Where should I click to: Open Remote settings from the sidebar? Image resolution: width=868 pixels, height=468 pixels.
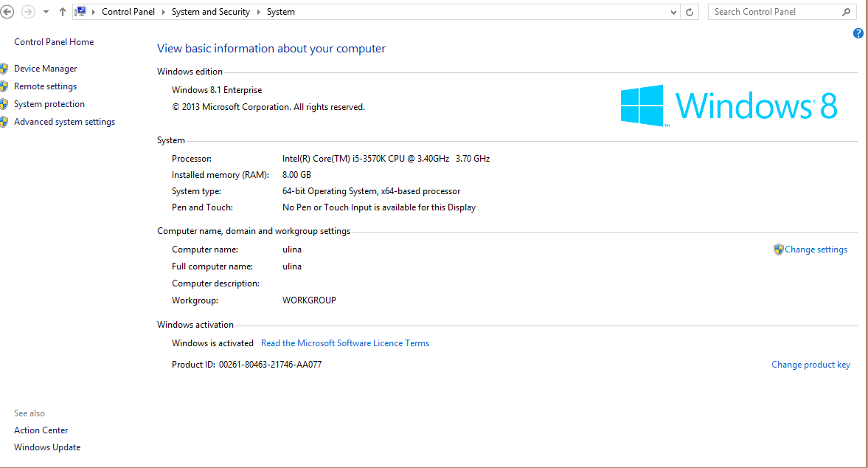[x=45, y=86]
